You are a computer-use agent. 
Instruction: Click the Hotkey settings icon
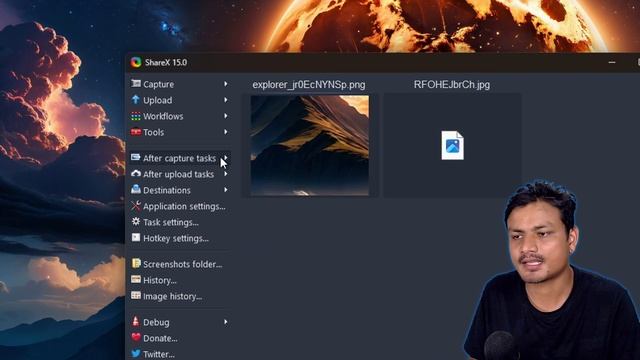[x=136, y=238]
